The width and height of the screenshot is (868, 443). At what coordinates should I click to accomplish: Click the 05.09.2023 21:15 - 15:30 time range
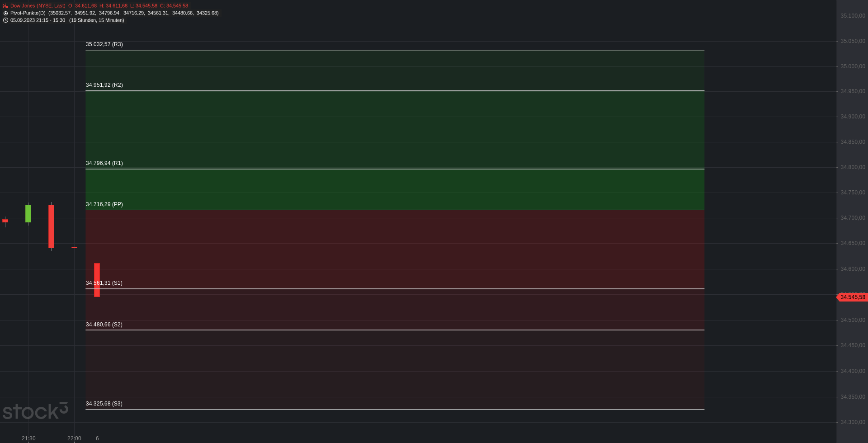coord(38,20)
